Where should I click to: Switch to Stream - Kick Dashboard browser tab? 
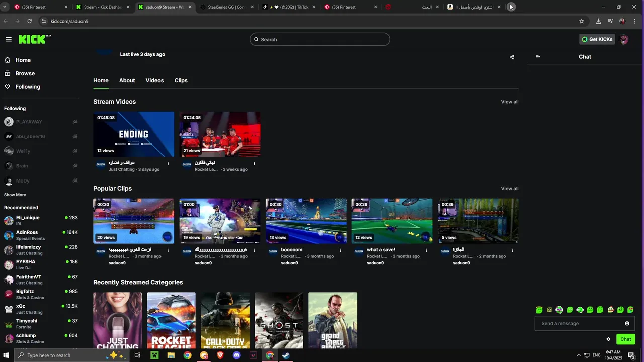coord(103,7)
